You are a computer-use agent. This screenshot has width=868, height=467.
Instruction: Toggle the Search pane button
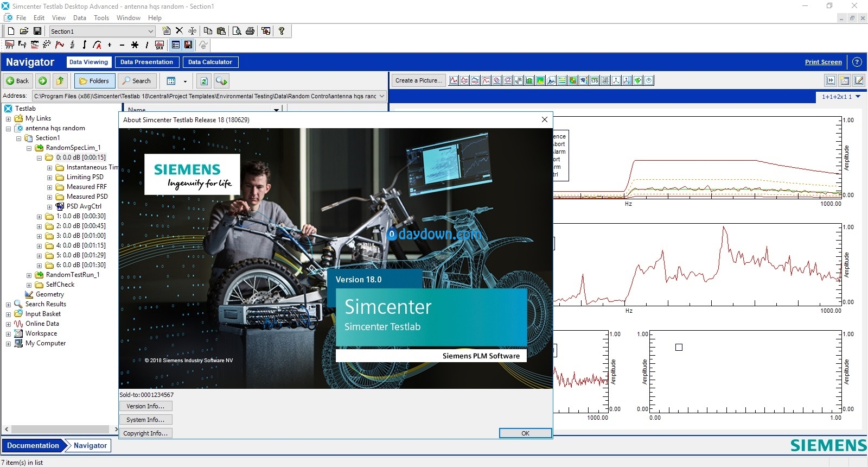(x=137, y=81)
